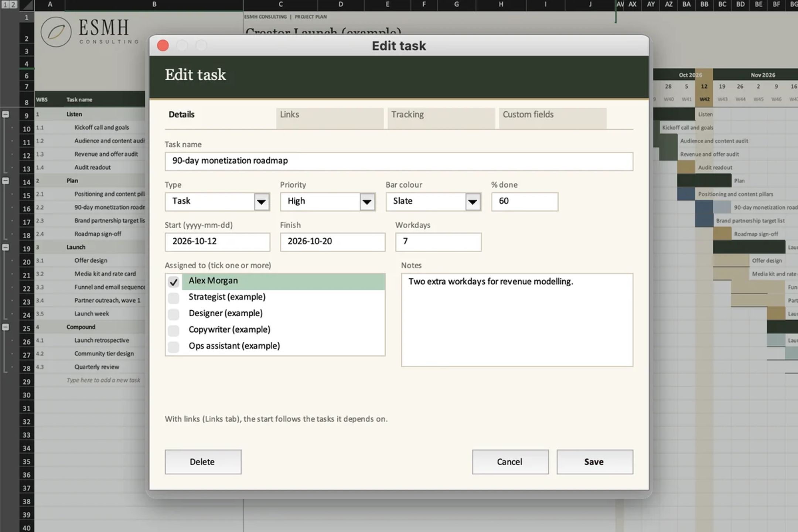Click into the Task name field
The image size is (798, 532).
pos(399,161)
